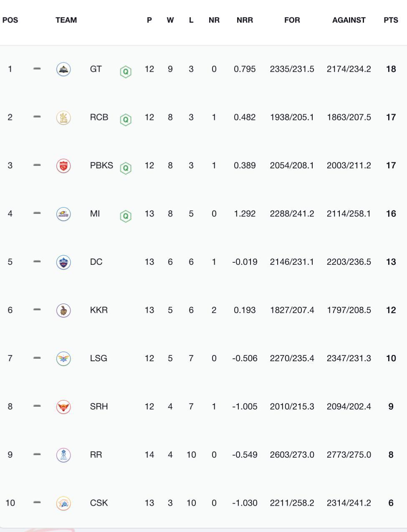Click the Punjab Kings team logo
The width and height of the screenshot is (407, 532).
(63, 166)
